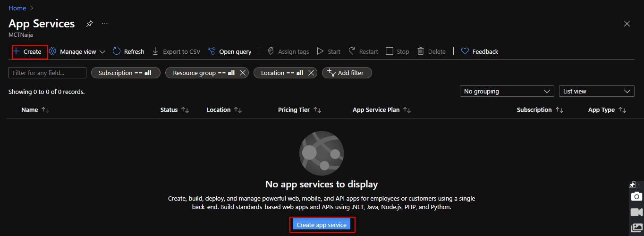
Task: Open the Location == all filter
Action: 282,73
